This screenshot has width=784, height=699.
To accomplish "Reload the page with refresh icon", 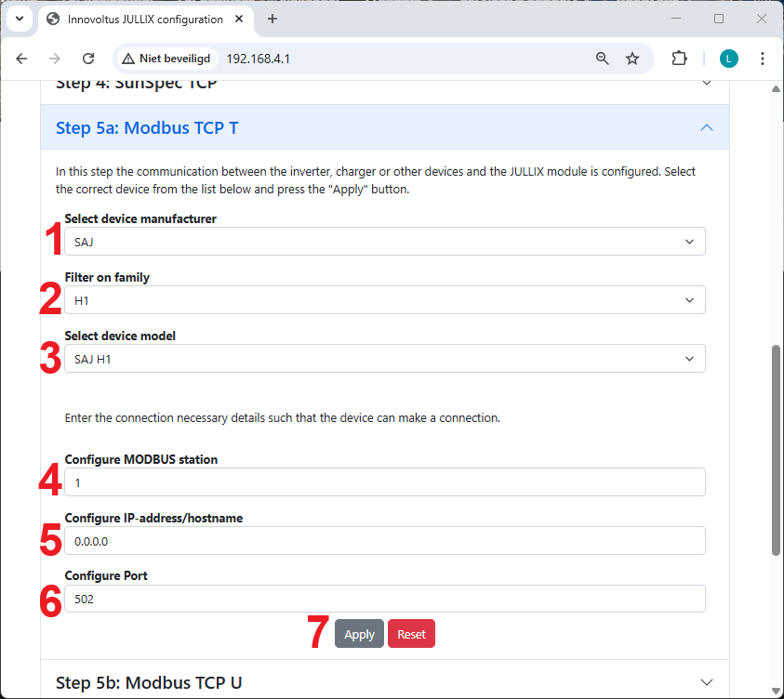I will click(x=88, y=59).
